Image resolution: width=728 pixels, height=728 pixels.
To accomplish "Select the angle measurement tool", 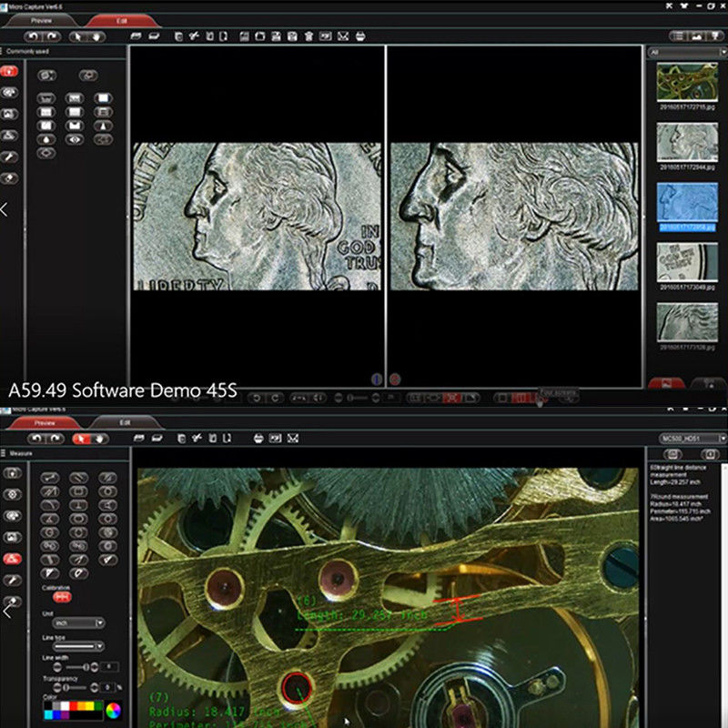I will click(50, 519).
